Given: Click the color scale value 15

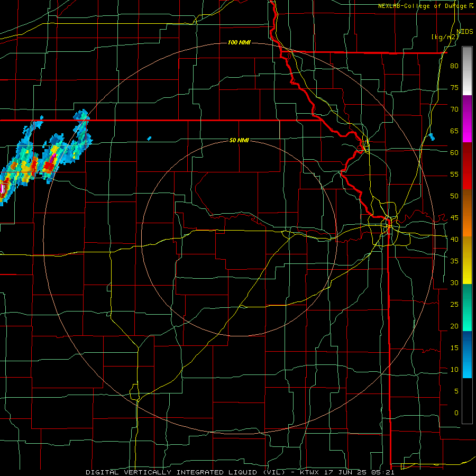Looking at the screenshot, I should [x=454, y=347].
